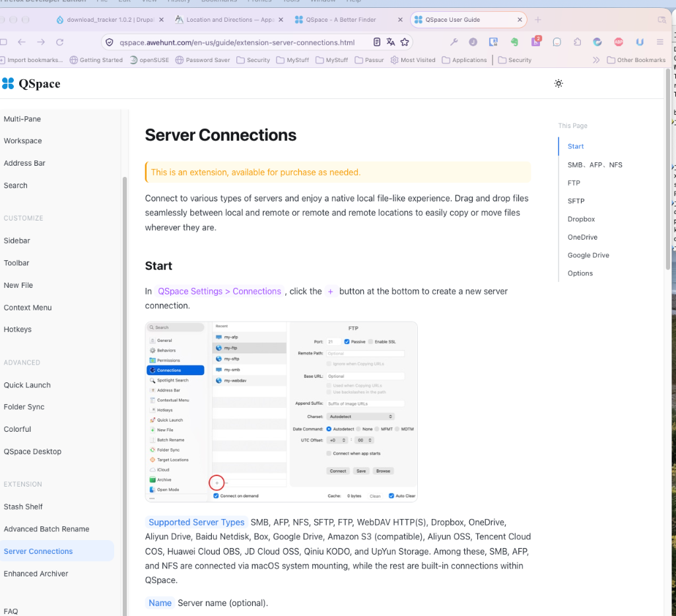
Task: Open the Password Saver bookmark
Action: click(203, 60)
